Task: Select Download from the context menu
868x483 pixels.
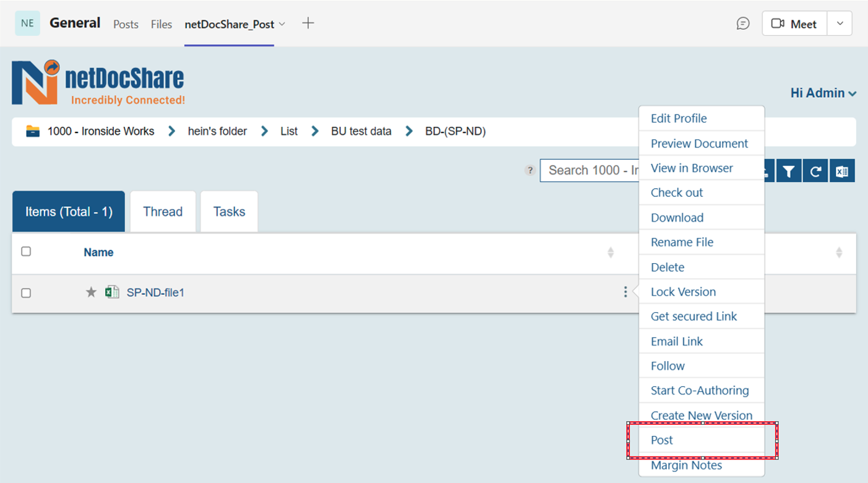Action: 702,217
